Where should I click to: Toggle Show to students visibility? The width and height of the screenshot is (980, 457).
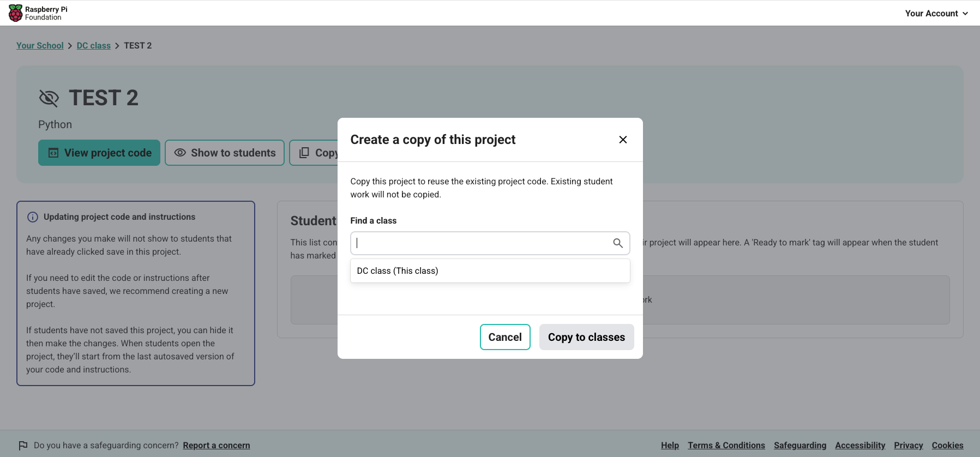225,153
